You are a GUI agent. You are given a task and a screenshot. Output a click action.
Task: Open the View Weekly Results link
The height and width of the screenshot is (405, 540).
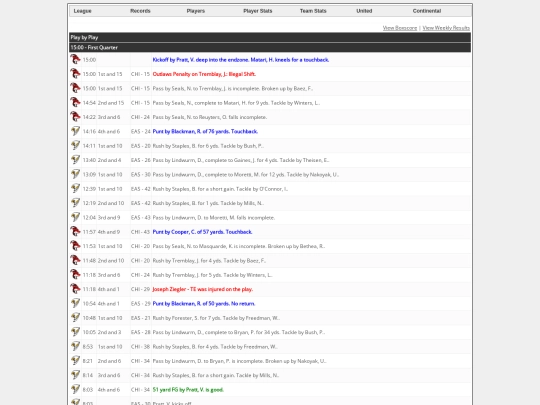pyautogui.click(x=446, y=28)
